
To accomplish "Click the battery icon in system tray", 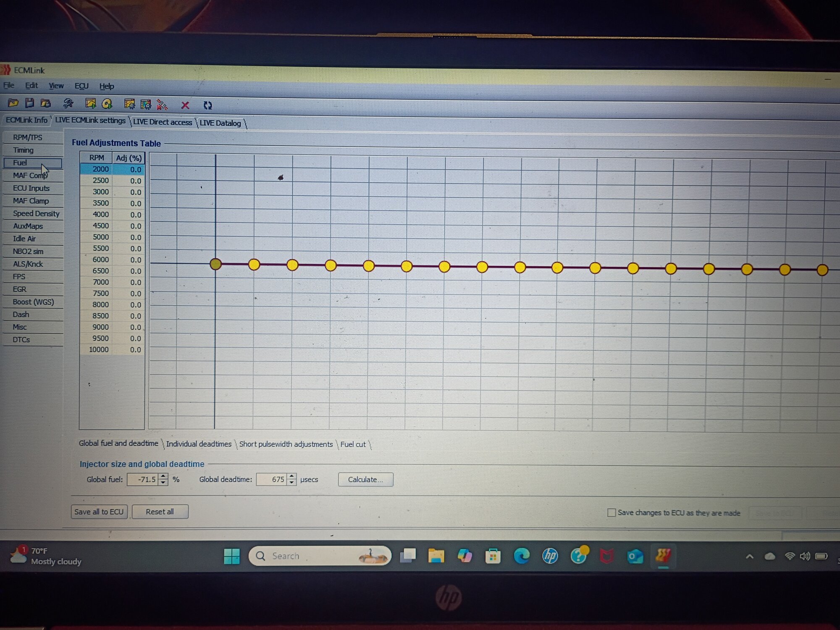I will point(822,556).
